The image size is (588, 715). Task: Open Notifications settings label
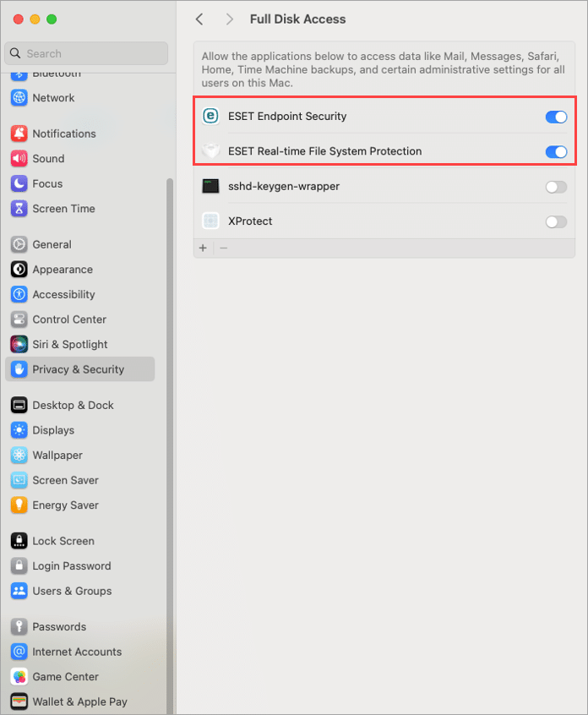[x=64, y=134]
